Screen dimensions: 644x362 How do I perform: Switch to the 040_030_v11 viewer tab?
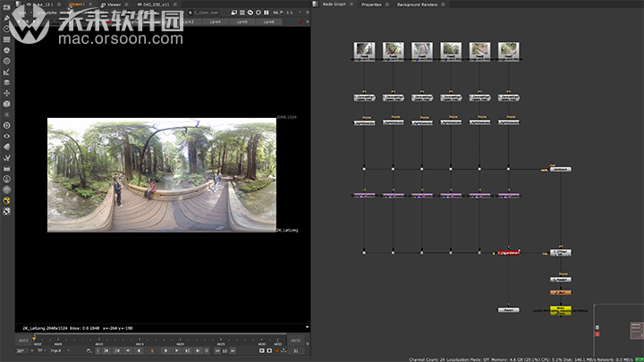click(156, 4)
